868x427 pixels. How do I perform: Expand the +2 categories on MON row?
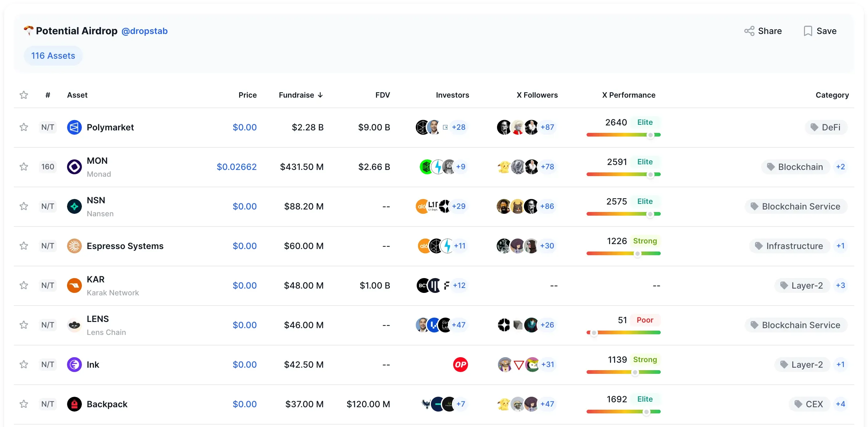click(841, 167)
